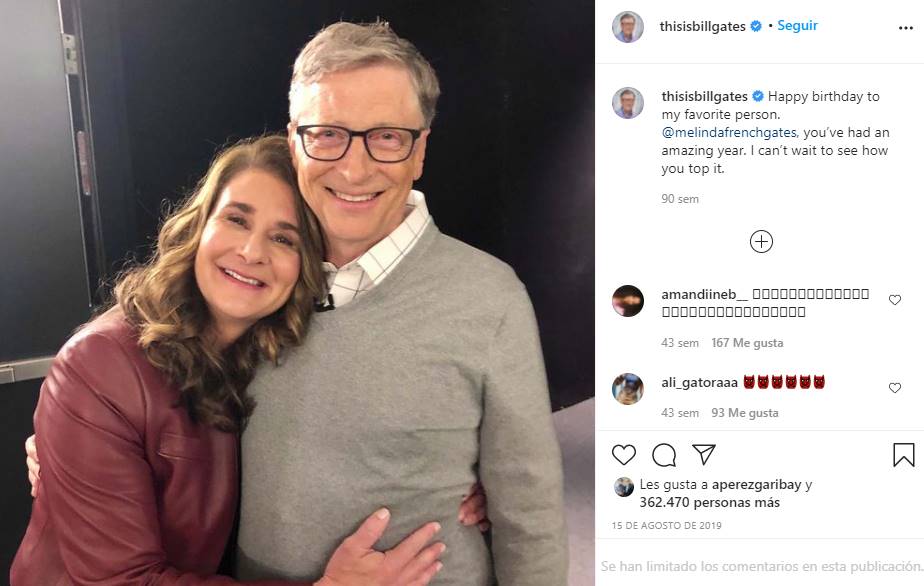Like the post with heart icon
The width and height of the screenshot is (924, 586).
coord(624,455)
